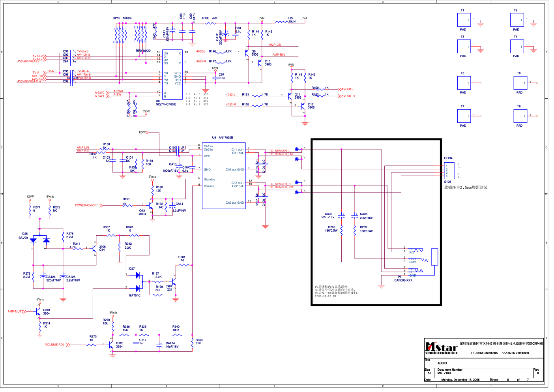Image resolution: width=554 pixels, height=392 pixels.
Task: Click the Chinese revision note inside black box
Action: pyautogui.click(x=337, y=291)
